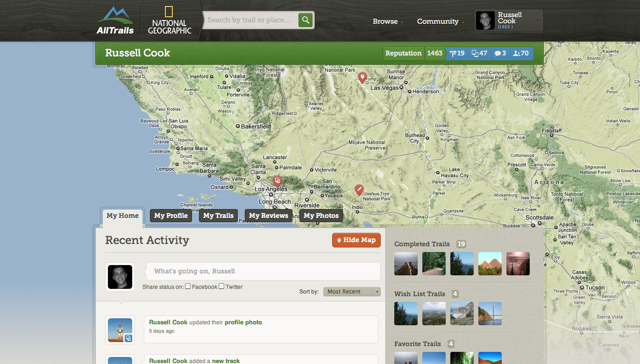The width and height of the screenshot is (640, 364).
Task: Open the comments counter showing 3
Action: (x=500, y=53)
